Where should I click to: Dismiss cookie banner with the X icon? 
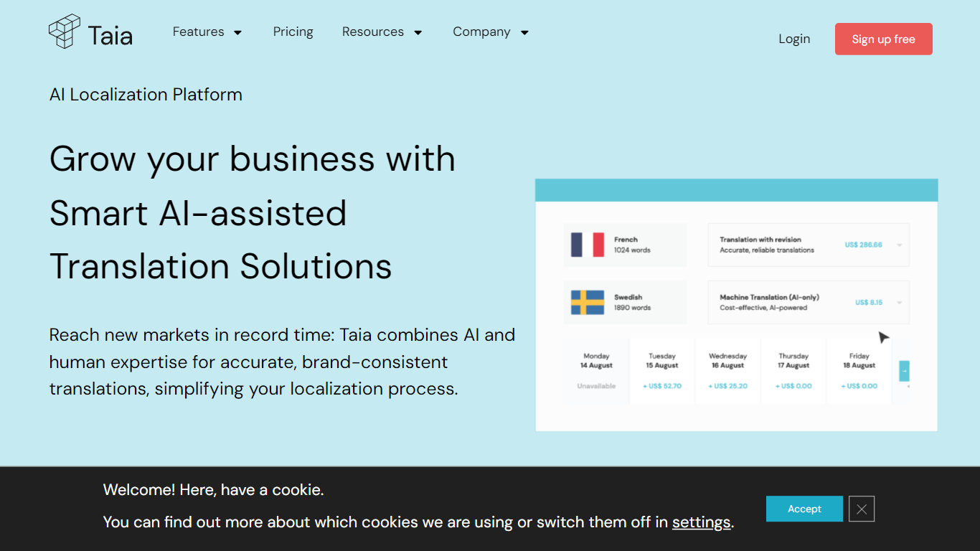click(862, 509)
